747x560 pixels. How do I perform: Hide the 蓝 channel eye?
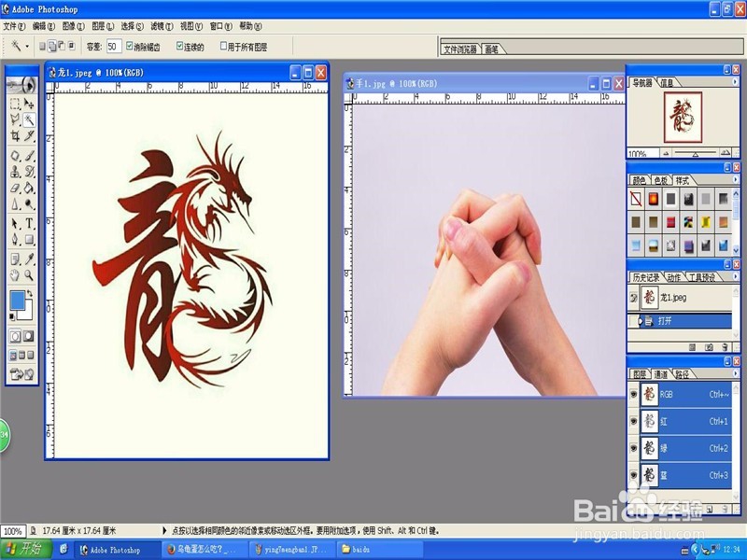click(633, 475)
